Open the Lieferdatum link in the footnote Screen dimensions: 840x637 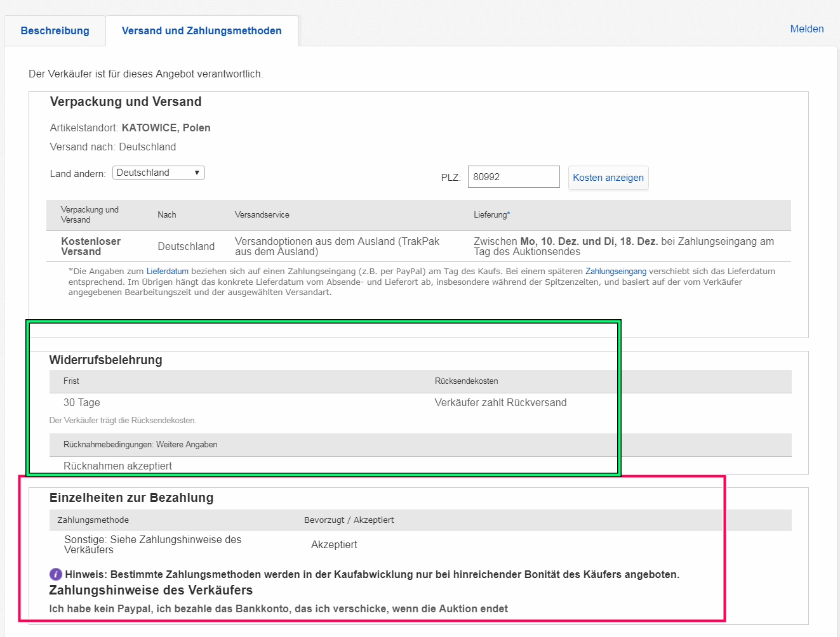pos(167,272)
